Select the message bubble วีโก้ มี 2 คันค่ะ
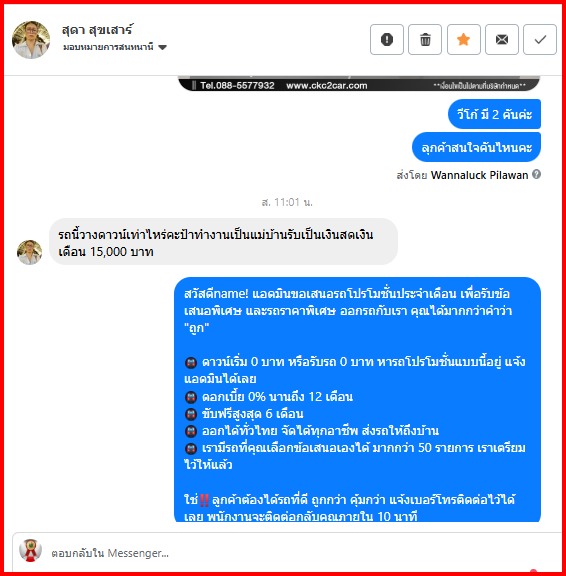 pos(494,114)
